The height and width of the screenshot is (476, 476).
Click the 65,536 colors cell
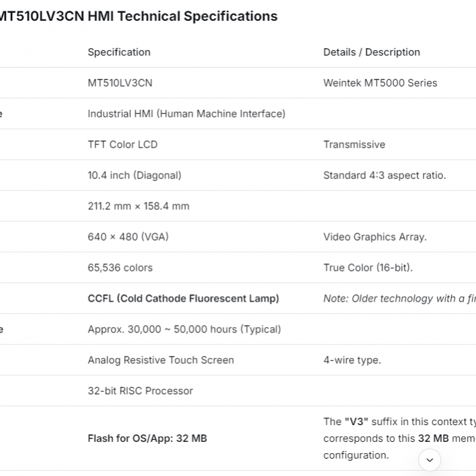(120, 267)
